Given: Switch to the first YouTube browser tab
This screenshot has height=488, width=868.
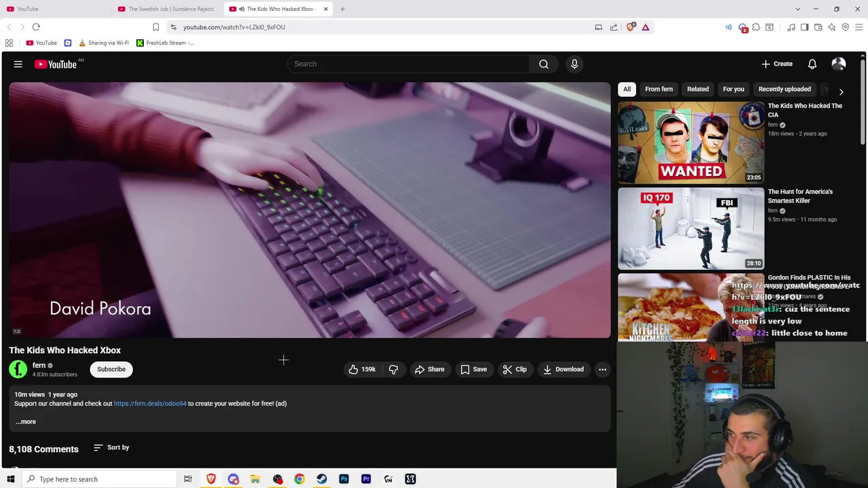Looking at the screenshot, I should point(56,9).
